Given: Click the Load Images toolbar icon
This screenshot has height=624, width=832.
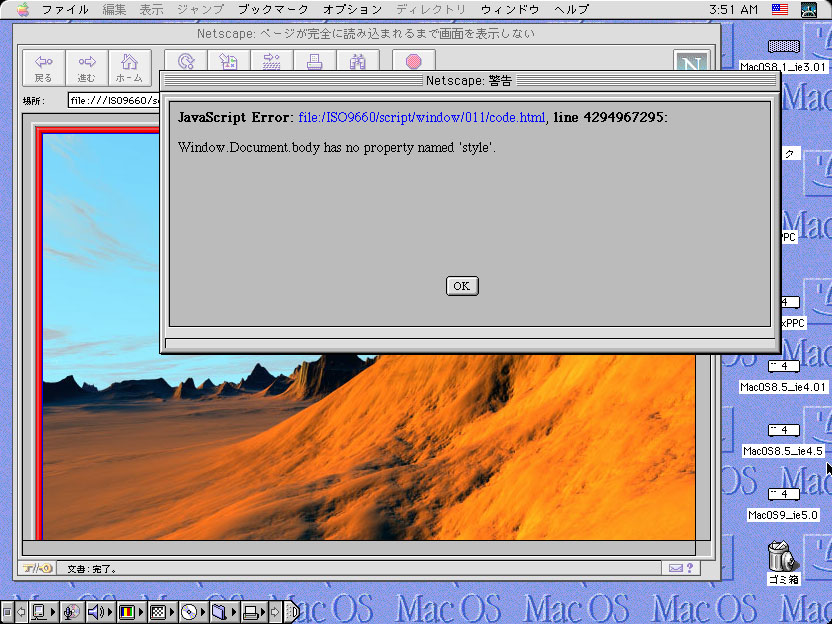Looking at the screenshot, I should [x=229, y=60].
